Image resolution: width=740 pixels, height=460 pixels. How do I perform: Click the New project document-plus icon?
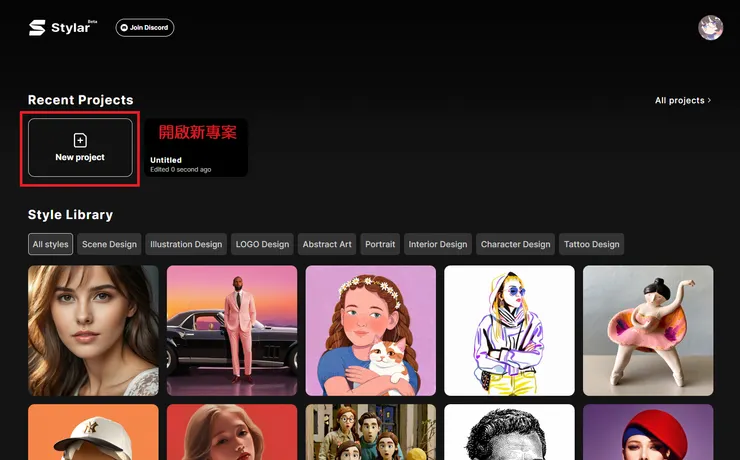coord(80,140)
